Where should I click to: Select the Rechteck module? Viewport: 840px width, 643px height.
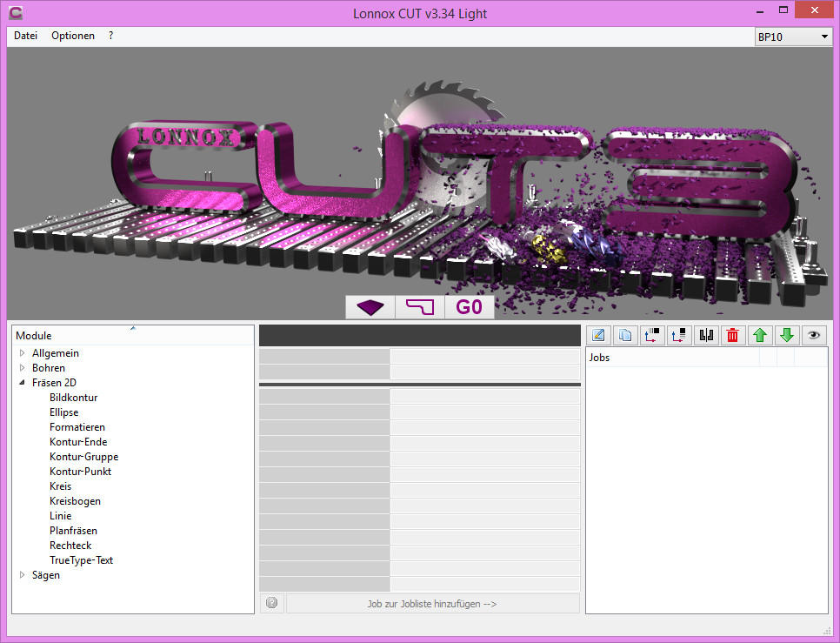[x=70, y=545]
